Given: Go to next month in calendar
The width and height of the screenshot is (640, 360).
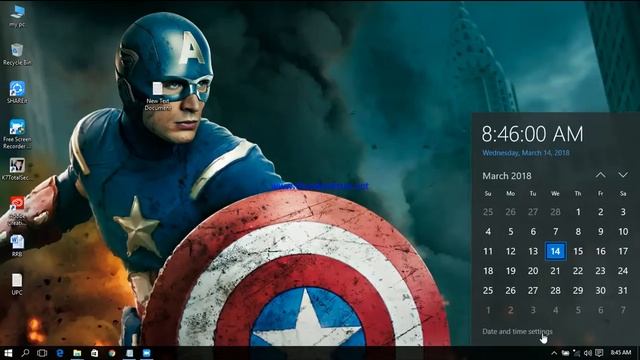Looking at the screenshot, I should point(623,175).
